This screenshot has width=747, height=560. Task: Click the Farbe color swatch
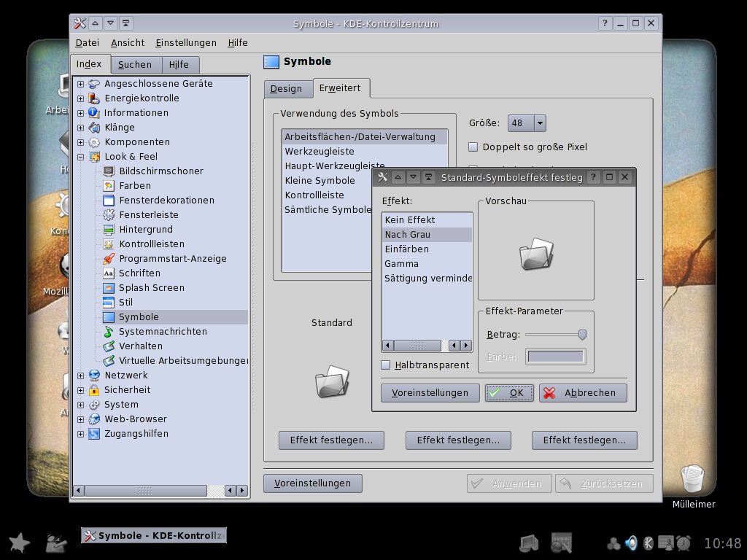[555, 356]
